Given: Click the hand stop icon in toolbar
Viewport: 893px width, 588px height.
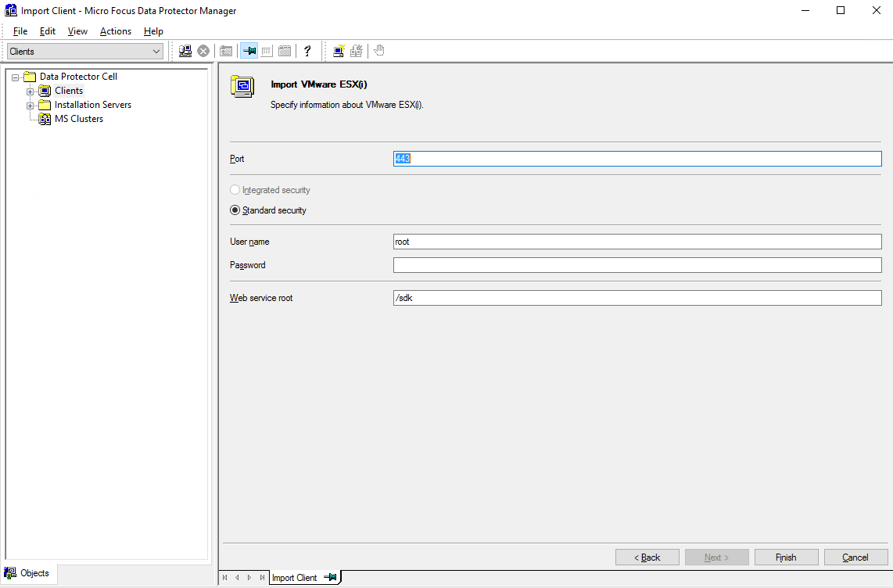Looking at the screenshot, I should 379,51.
